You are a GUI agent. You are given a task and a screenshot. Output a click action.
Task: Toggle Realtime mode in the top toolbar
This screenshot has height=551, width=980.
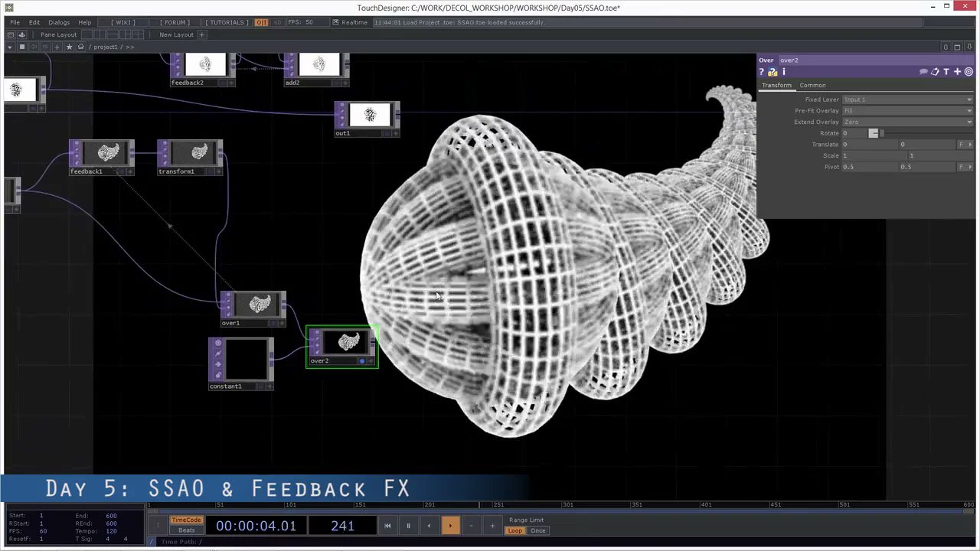tap(354, 22)
